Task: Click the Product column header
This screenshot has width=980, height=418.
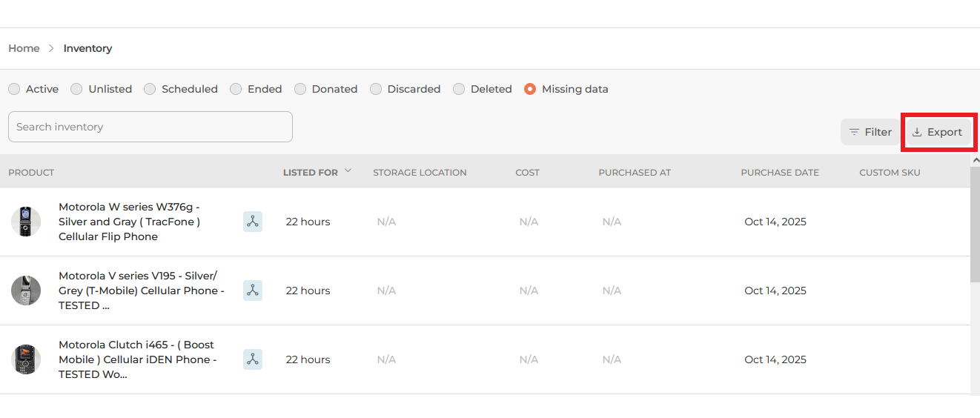Action: tap(31, 173)
